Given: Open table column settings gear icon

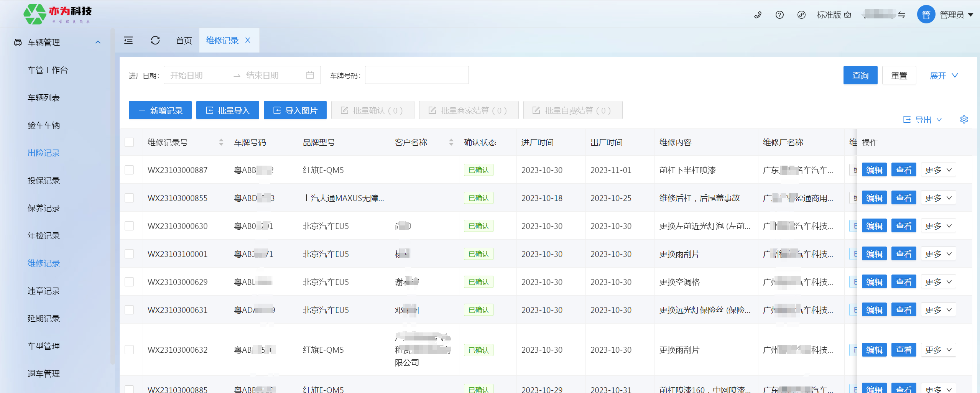Looking at the screenshot, I should click(964, 120).
